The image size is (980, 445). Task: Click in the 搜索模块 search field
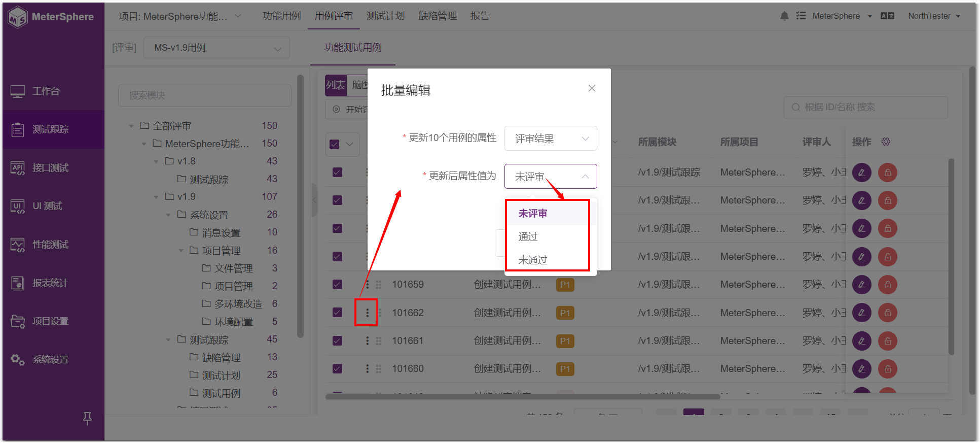click(x=205, y=95)
